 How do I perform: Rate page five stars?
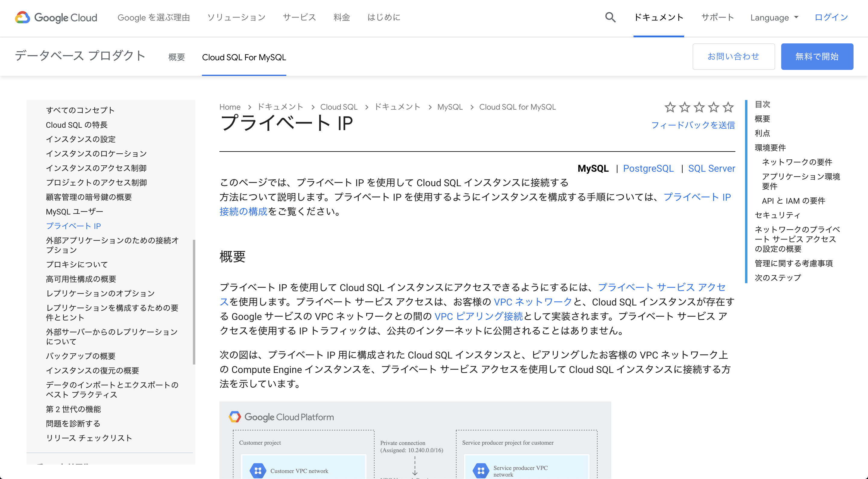(728, 108)
